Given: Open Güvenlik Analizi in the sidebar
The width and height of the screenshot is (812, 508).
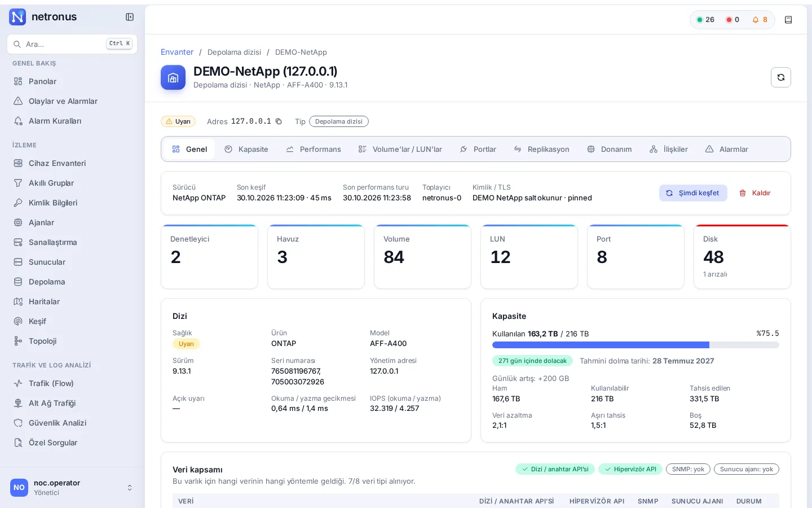Looking at the screenshot, I should [x=72, y=423].
